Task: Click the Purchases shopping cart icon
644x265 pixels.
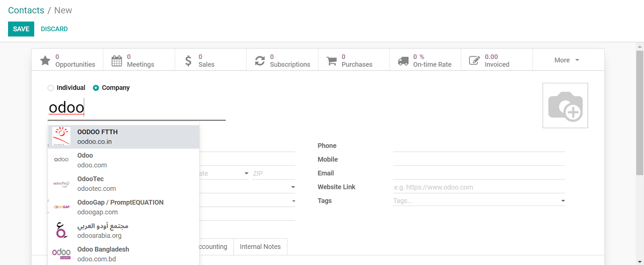Action: tap(332, 61)
